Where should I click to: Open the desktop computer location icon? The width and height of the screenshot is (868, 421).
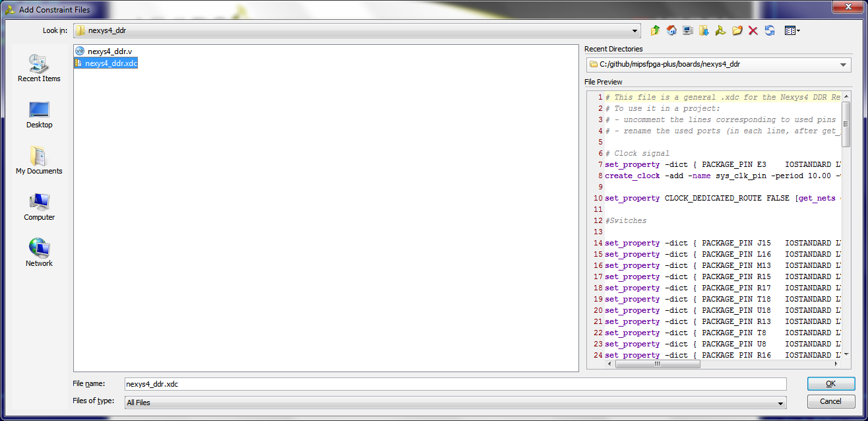(688, 30)
